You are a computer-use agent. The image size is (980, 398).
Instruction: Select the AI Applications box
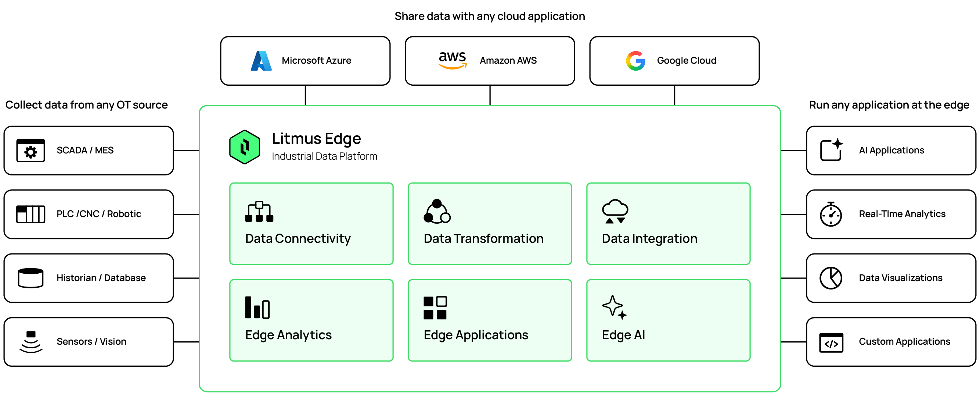(891, 150)
